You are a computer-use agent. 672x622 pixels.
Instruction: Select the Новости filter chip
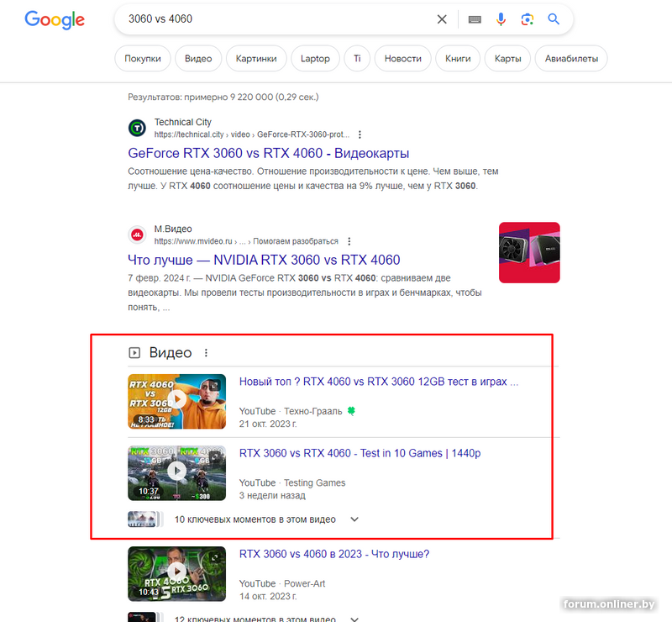403,58
